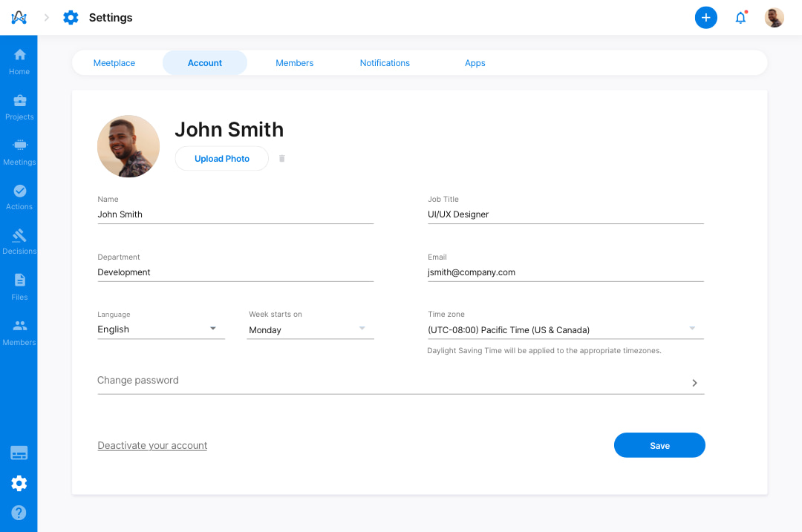Click the Name input field

tap(235, 214)
